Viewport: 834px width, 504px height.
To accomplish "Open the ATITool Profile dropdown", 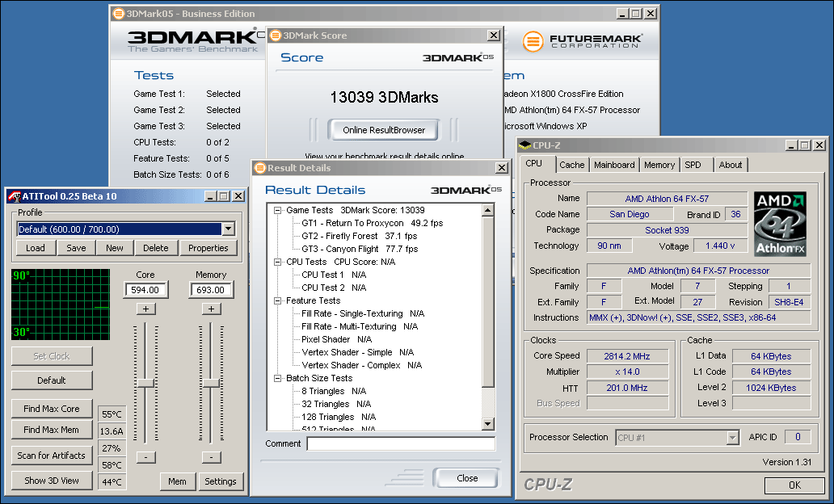I will [228, 229].
